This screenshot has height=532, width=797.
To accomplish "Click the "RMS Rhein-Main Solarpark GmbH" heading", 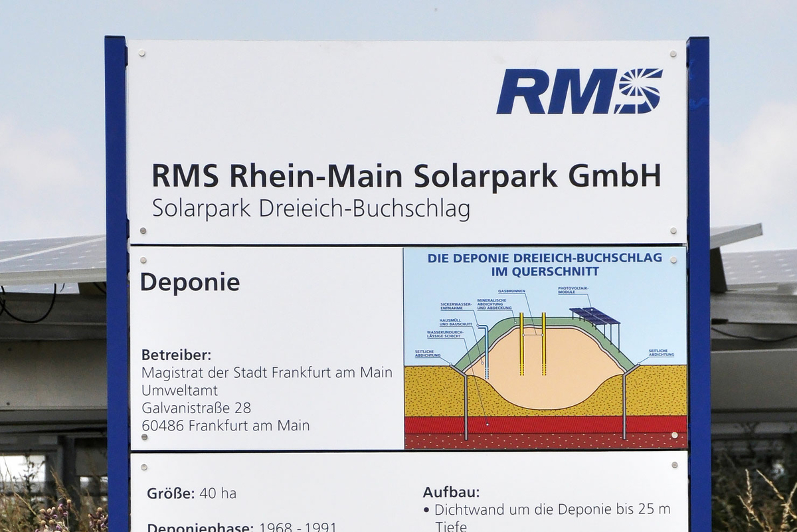I will [x=406, y=176].
